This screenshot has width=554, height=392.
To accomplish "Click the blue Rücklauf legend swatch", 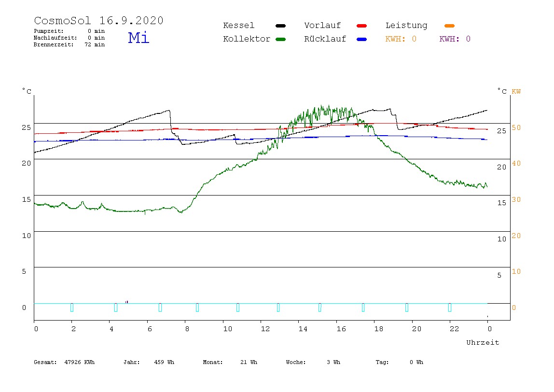I will 362,39.
